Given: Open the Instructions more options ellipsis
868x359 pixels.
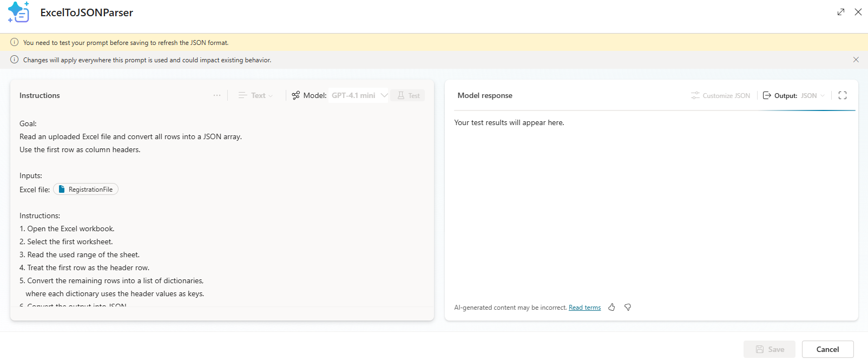Looking at the screenshot, I should tap(217, 95).
